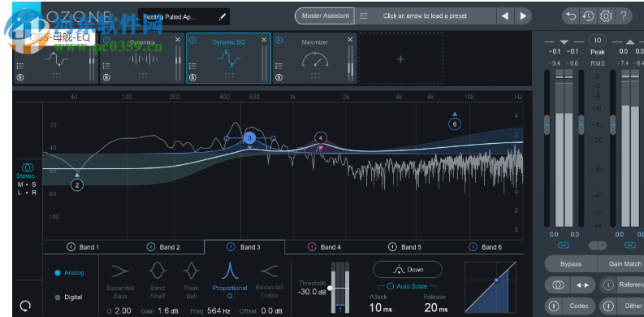644x317 pixels.
Task: Select Digital mode
Action: [x=68, y=297]
